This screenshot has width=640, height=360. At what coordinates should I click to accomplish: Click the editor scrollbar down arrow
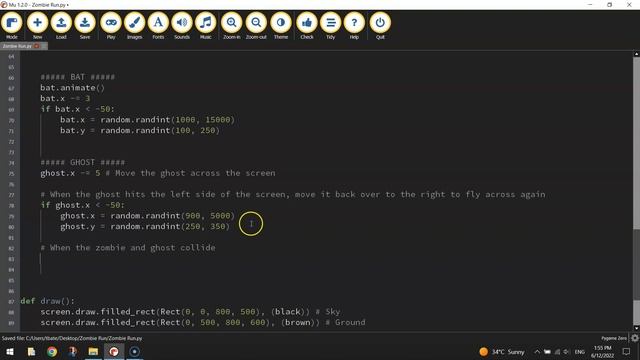click(x=636, y=328)
